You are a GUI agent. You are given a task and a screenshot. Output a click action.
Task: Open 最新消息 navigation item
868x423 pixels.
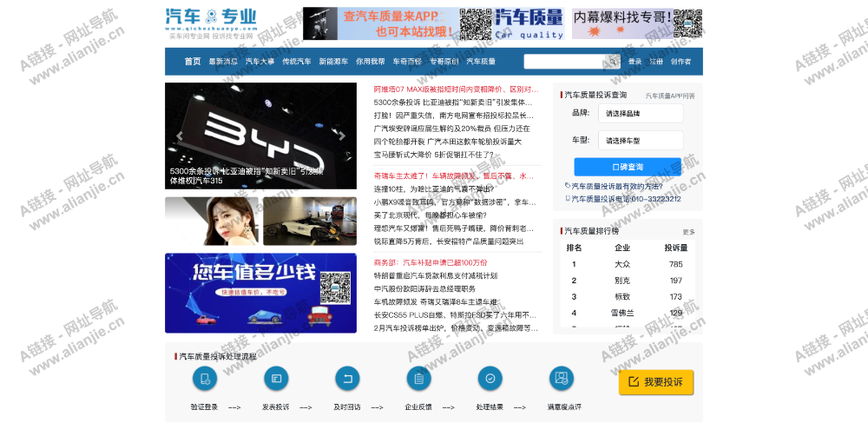point(223,62)
